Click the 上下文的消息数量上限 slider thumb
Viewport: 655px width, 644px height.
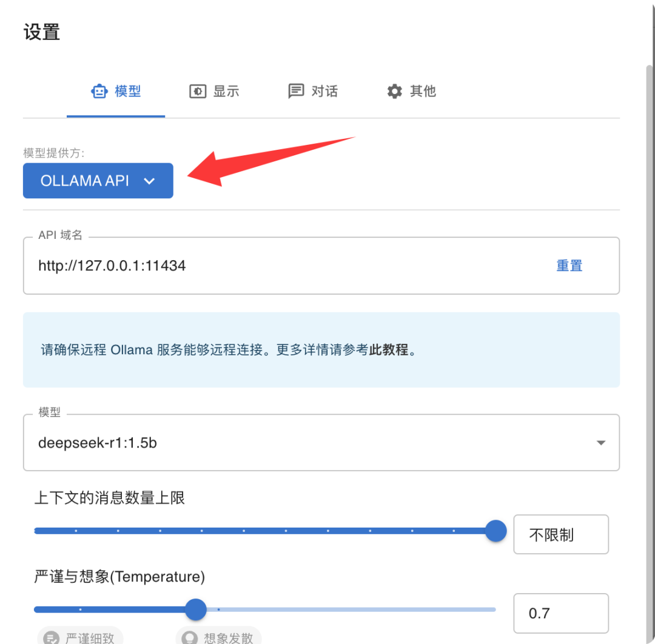pos(496,531)
